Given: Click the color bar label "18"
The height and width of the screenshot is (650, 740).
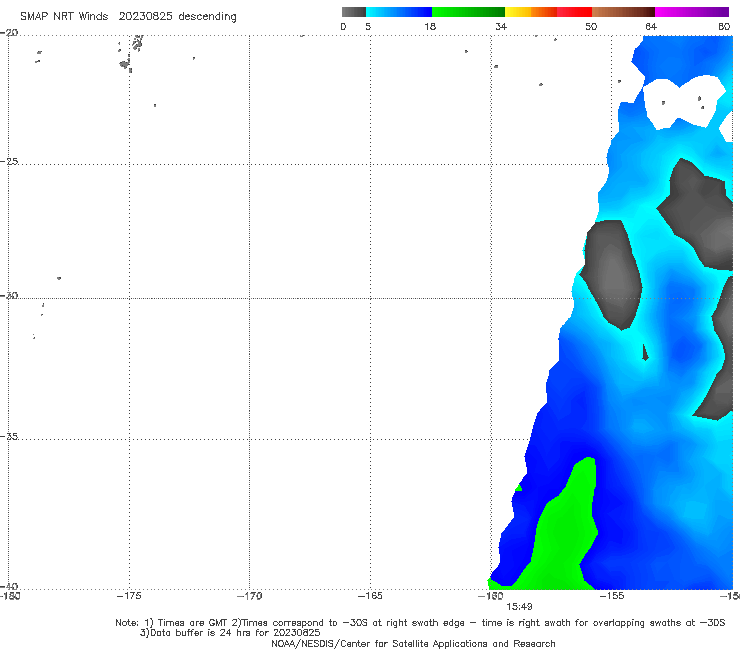Looking at the screenshot, I should [x=430, y=27].
